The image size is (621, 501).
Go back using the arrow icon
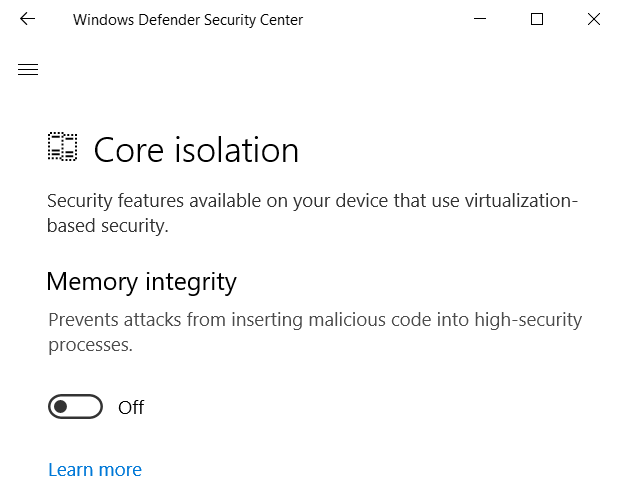[x=27, y=19]
